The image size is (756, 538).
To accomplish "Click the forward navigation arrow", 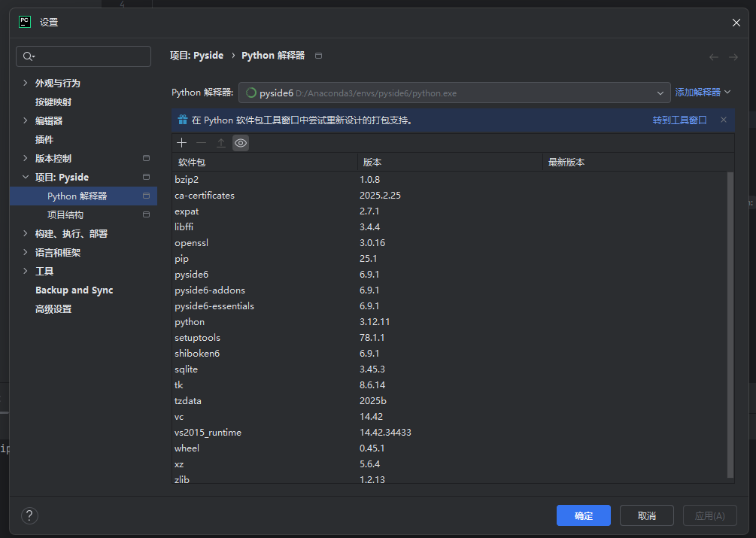I will pos(733,57).
